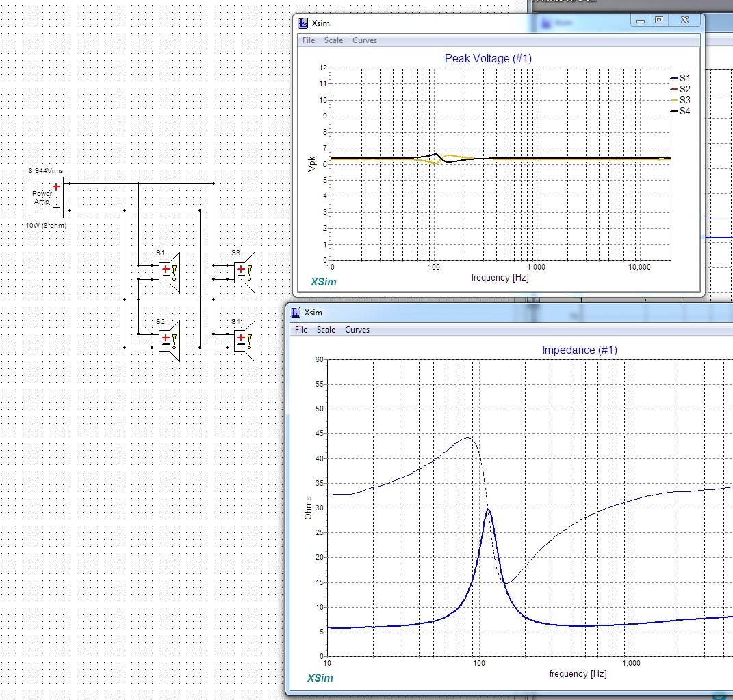This screenshot has width=733, height=700.
Task: Minimize the Peak Voltage Xsim window
Action: click(641, 21)
